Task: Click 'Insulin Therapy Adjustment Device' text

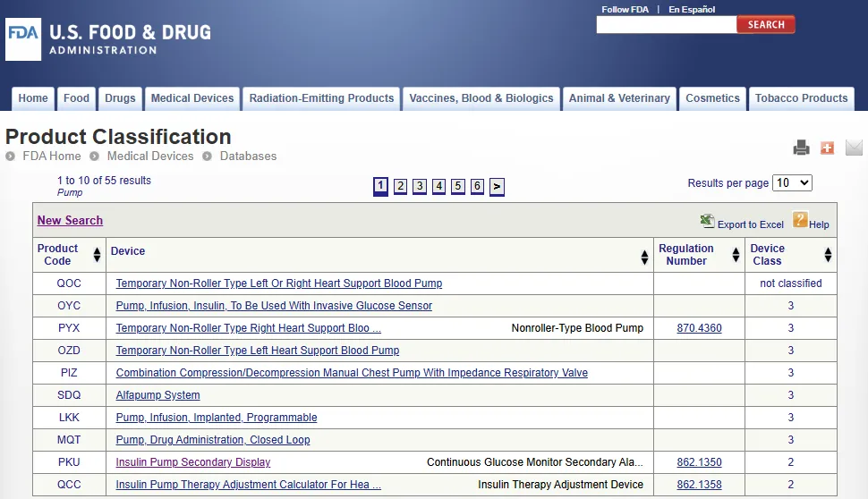Action: [x=561, y=485]
